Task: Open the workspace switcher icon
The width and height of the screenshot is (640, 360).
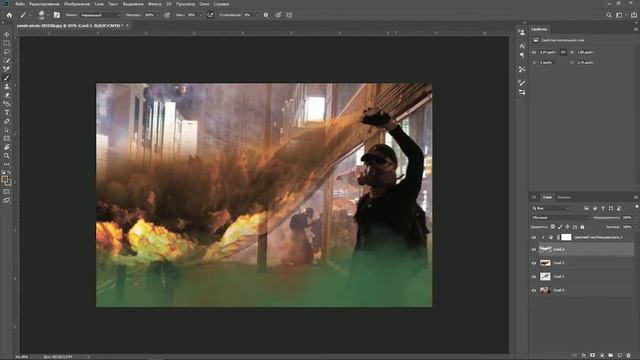Action: pos(620,15)
